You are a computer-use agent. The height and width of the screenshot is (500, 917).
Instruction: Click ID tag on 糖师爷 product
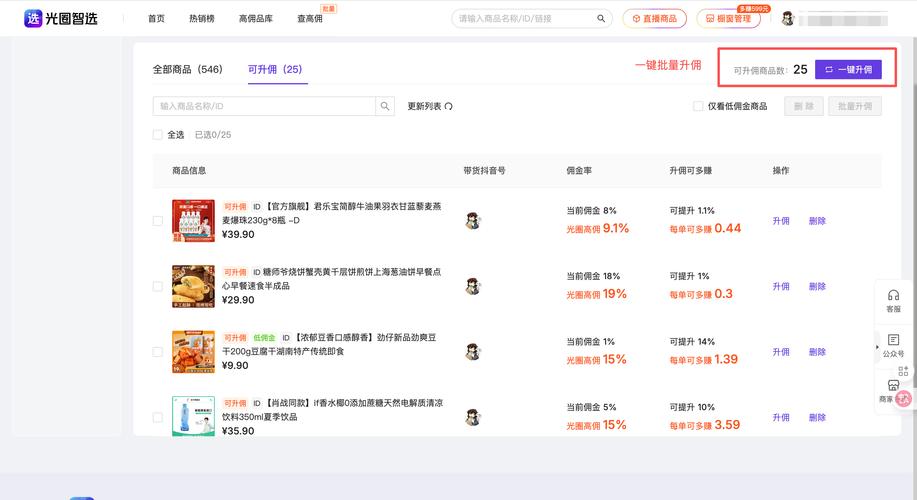257,273
